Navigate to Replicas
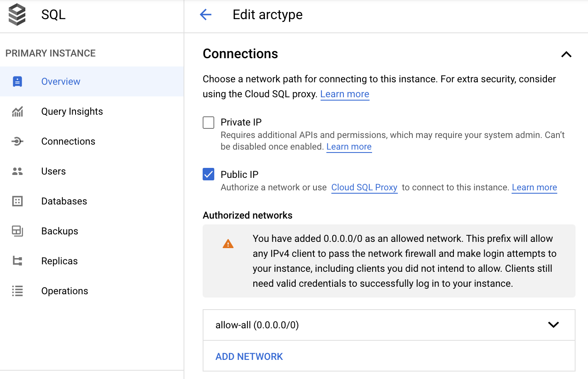 click(92, 261)
